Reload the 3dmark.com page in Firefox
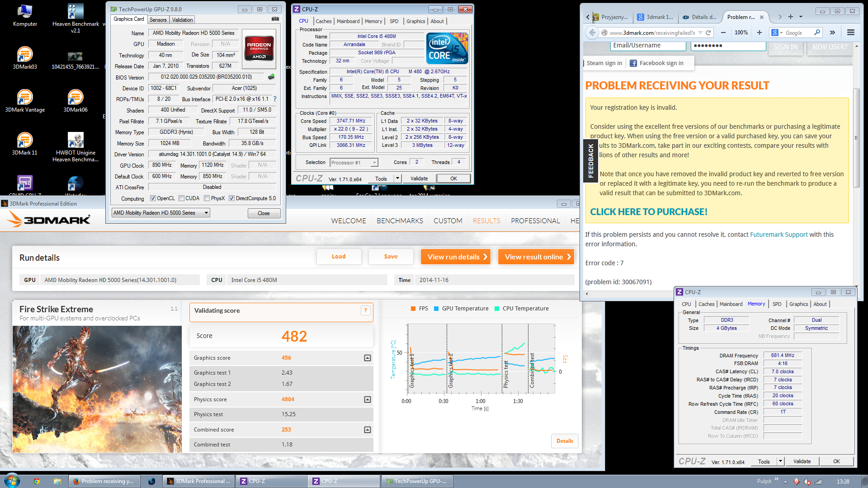The height and width of the screenshot is (488, 868). point(708,33)
